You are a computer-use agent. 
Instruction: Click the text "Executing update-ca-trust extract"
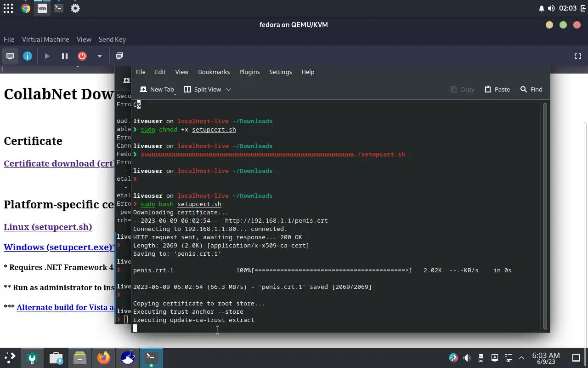coord(193,320)
